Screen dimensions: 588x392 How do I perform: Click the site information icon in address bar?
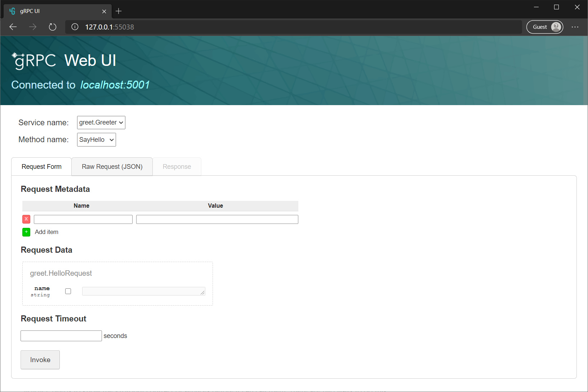pyautogui.click(x=75, y=27)
